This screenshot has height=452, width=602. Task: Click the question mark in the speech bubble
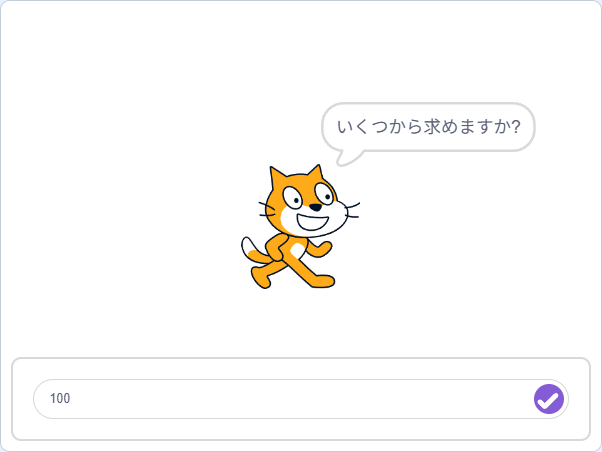pyautogui.click(x=516, y=126)
